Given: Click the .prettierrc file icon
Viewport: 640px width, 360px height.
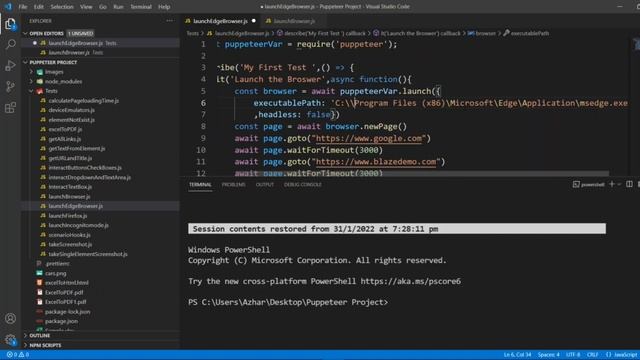Looking at the screenshot, I should pos(39,264).
